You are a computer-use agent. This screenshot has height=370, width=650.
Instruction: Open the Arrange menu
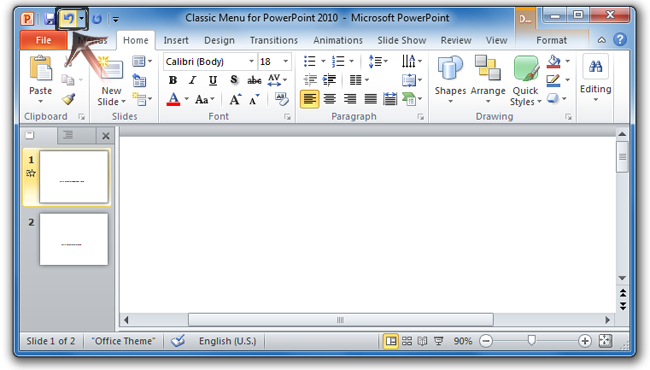(x=488, y=79)
